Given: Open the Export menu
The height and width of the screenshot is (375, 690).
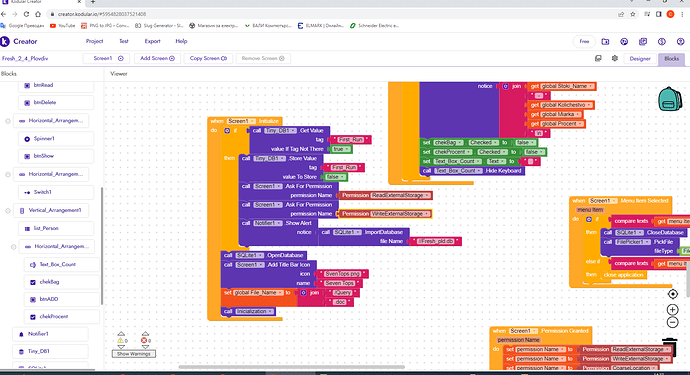Looking at the screenshot, I should tap(152, 41).
